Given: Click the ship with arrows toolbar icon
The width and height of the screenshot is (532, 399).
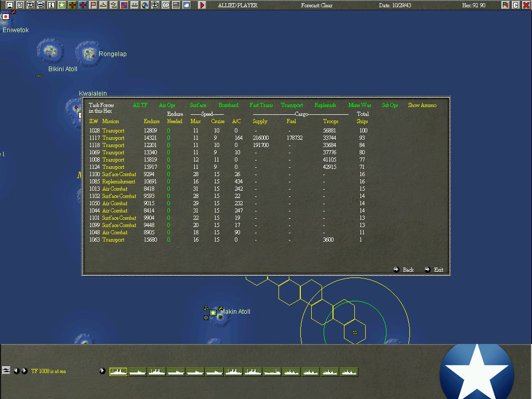Looking at the screenshot, I should coord(135,5).
